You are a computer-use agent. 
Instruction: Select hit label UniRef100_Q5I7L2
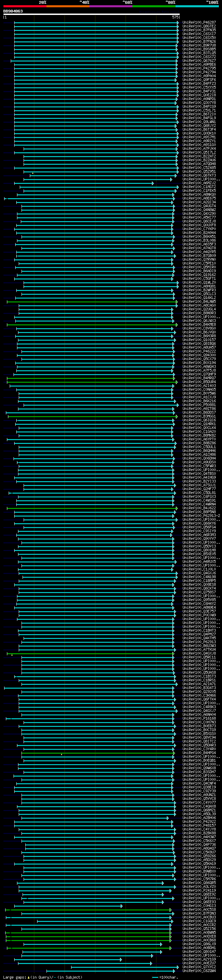tap(199, 153)
